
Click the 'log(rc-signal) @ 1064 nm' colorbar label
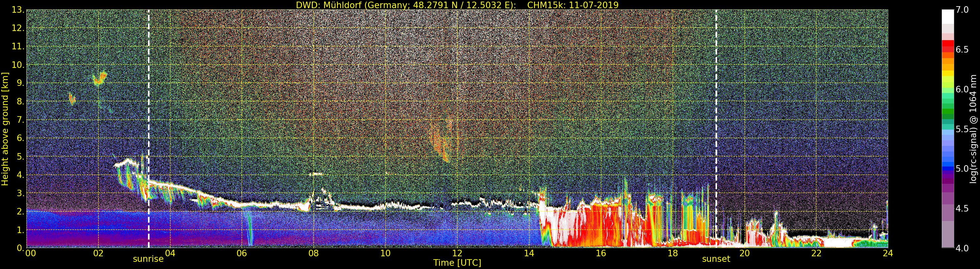click(973, 129)
